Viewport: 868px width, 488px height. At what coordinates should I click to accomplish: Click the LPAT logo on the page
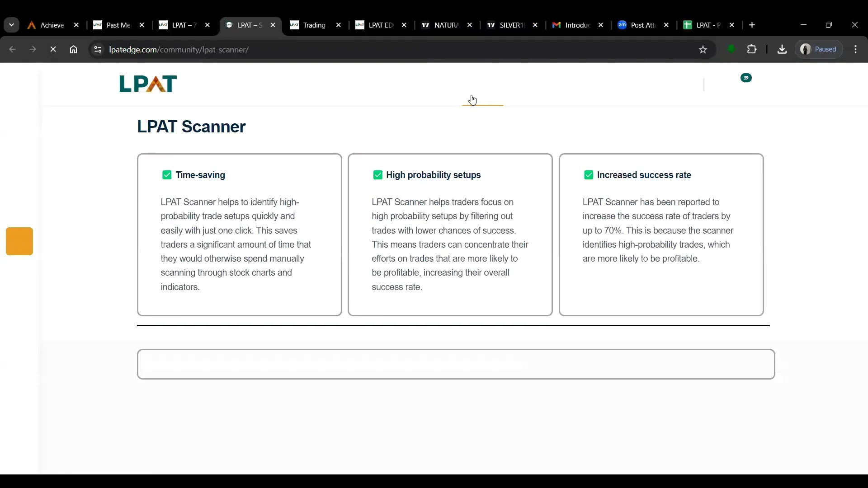point(148,84)
